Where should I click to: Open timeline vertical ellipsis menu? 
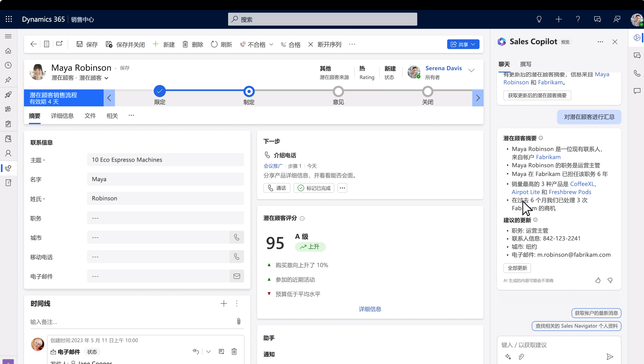237,304
